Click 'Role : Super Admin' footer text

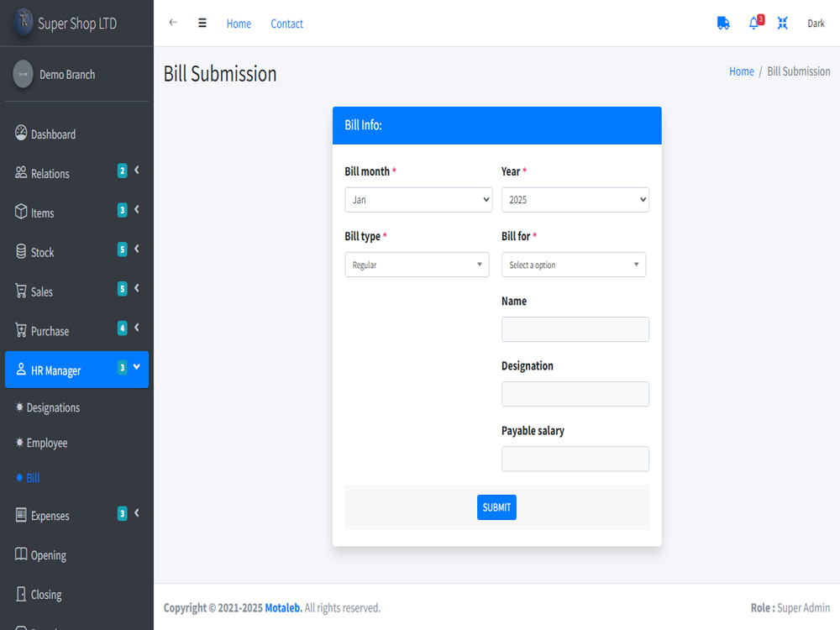tap(790, 608)
